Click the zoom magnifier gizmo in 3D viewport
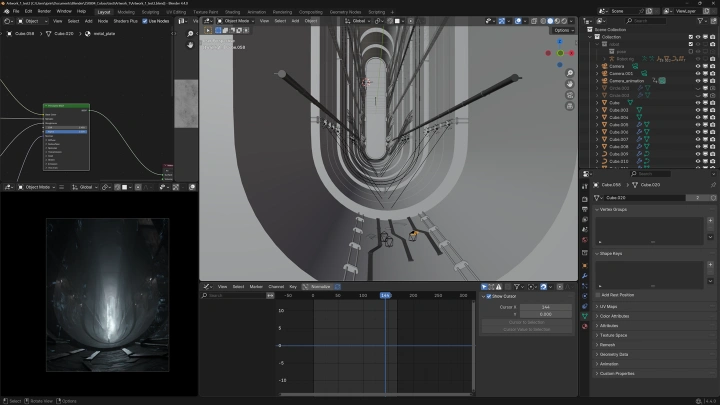 click(569, 71)
